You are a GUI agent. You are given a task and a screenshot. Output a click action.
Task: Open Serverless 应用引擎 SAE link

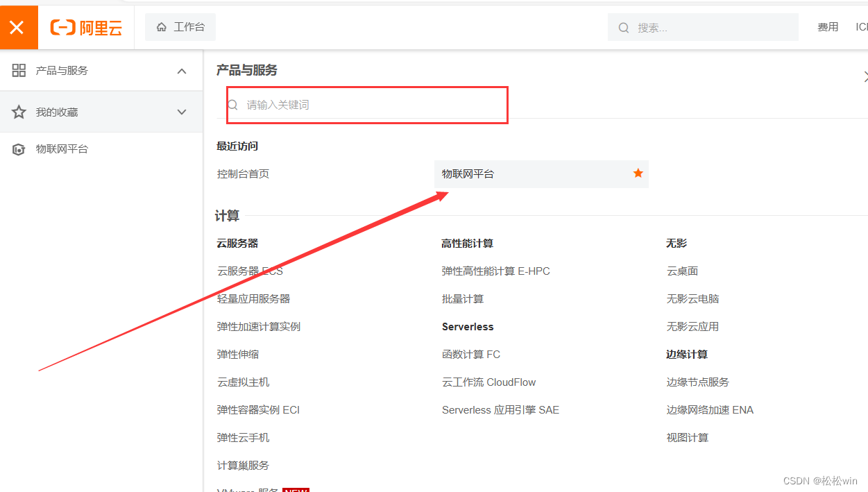500,409
